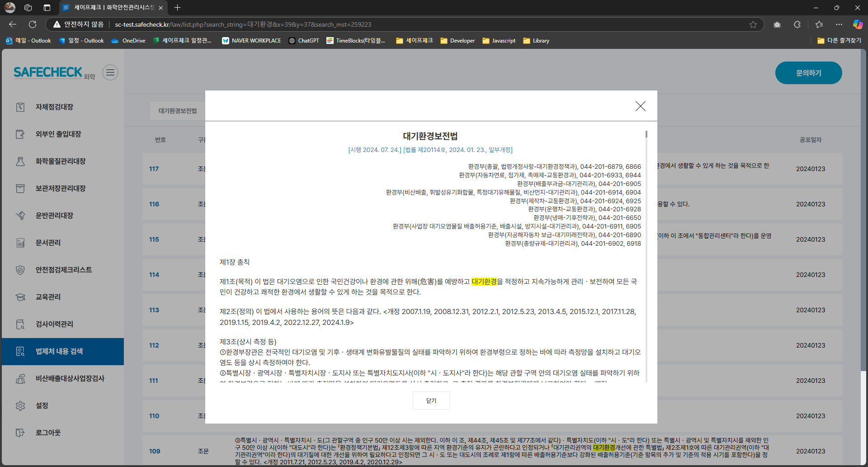Image resolution: width=868 pixels, height=467 pixels.
Task: Open the Javascript bookmarks folder
Action: click(499, 41)
